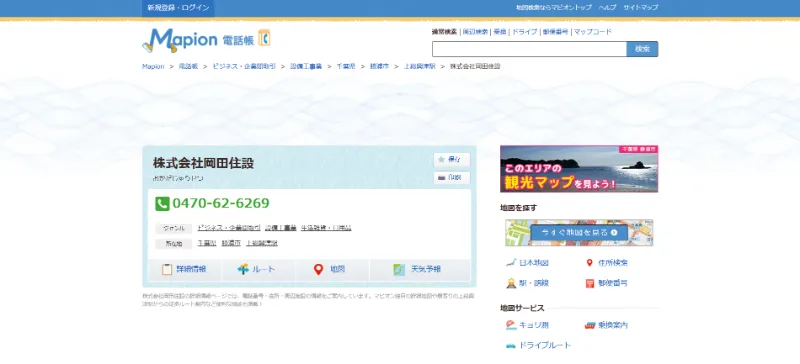Image resolution: width=800 pixels, height=364 pixels.
Task: Click the Mapion 電話帳 logo
Action: click(206, 40)
